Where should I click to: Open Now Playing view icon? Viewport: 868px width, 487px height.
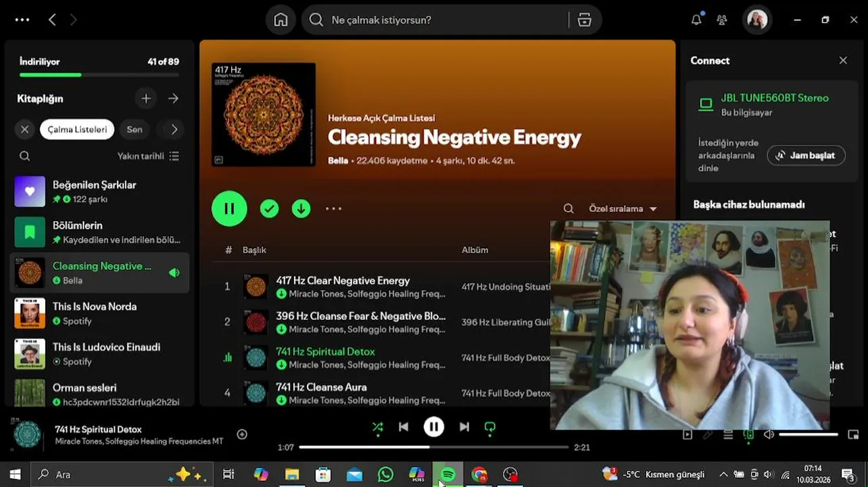688,434
